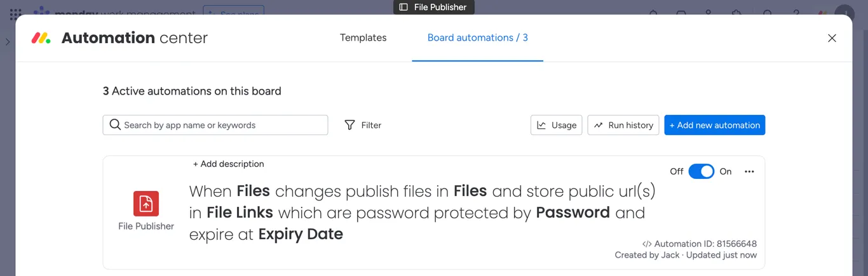Click the search by app name field
868x276 pixels.
[215, 125]
